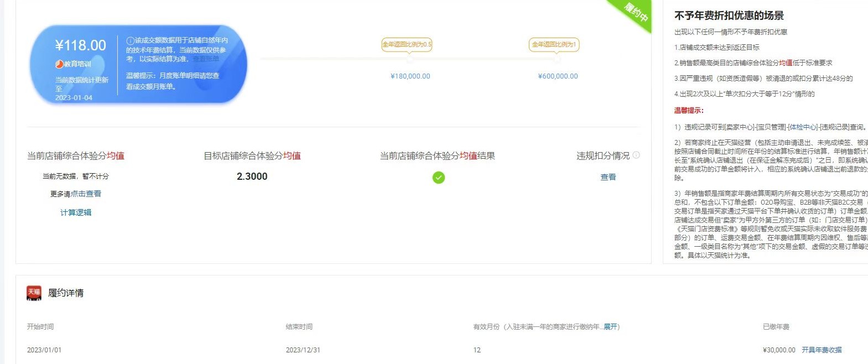Click the green 履约中 corner ribbon
The width and height of the screenshot is (868, 364).
coord(635,13)
